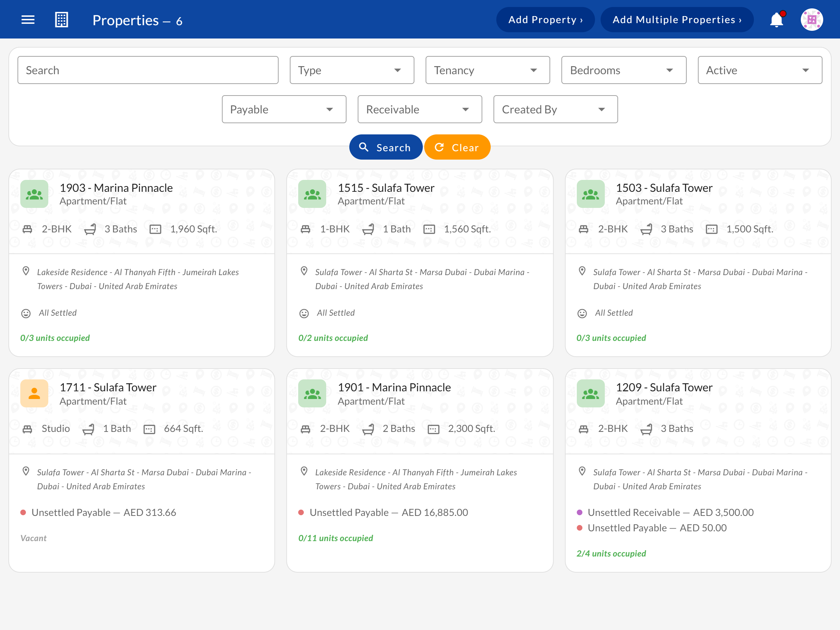Click Unsettled Receivable — AED 3,500.00 text
Image resolution: width=840 pixels, height=630 pixels.
pyautogui.click(x=671, y=512)
